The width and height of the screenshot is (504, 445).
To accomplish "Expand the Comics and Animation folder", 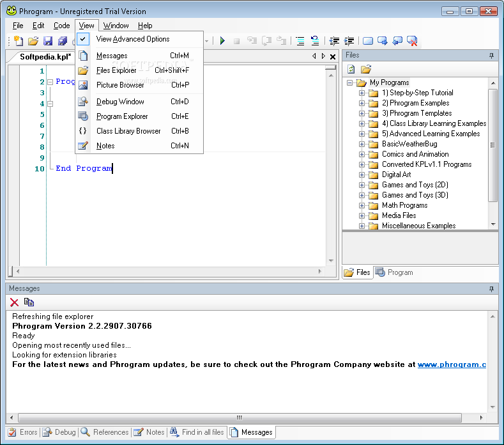I will (x=362, y=155).
